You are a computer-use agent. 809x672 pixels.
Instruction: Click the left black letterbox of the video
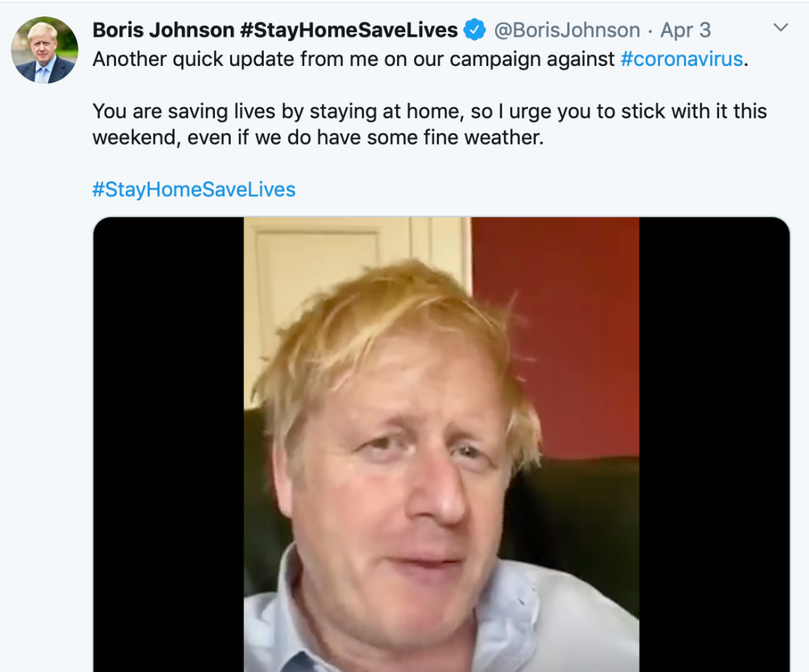click(169, 444)
